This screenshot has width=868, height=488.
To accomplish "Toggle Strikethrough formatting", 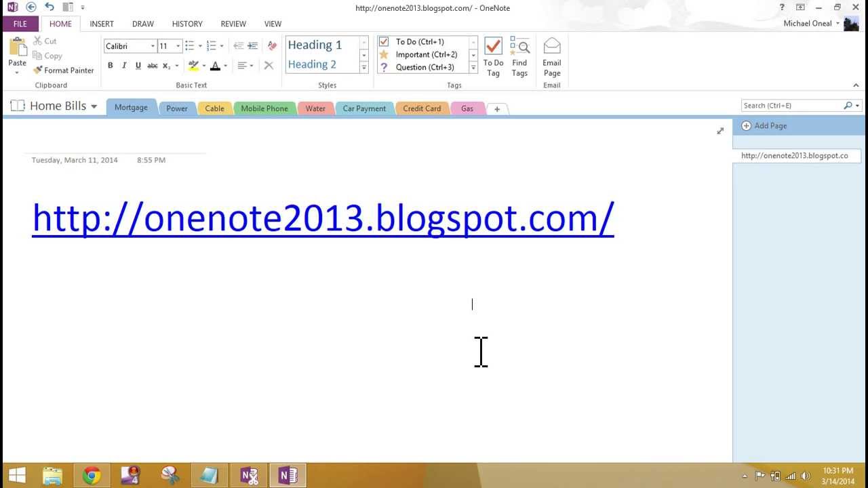I will click(x=153, y=66).
